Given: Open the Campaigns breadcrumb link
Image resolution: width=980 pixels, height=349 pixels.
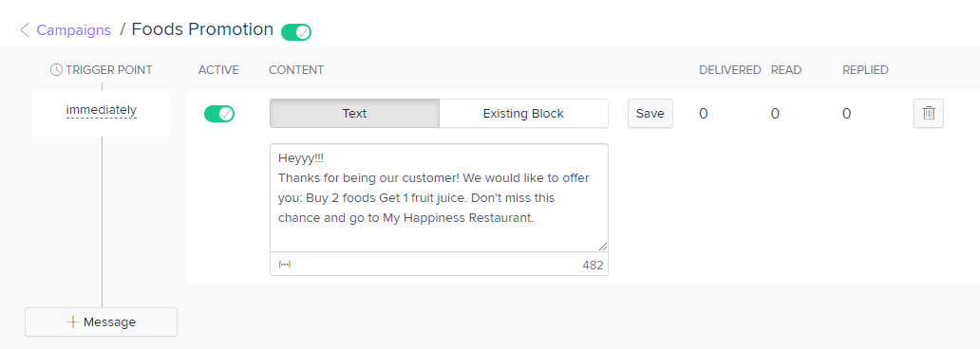Looking at the screenshot, I should tap(74, 30).
